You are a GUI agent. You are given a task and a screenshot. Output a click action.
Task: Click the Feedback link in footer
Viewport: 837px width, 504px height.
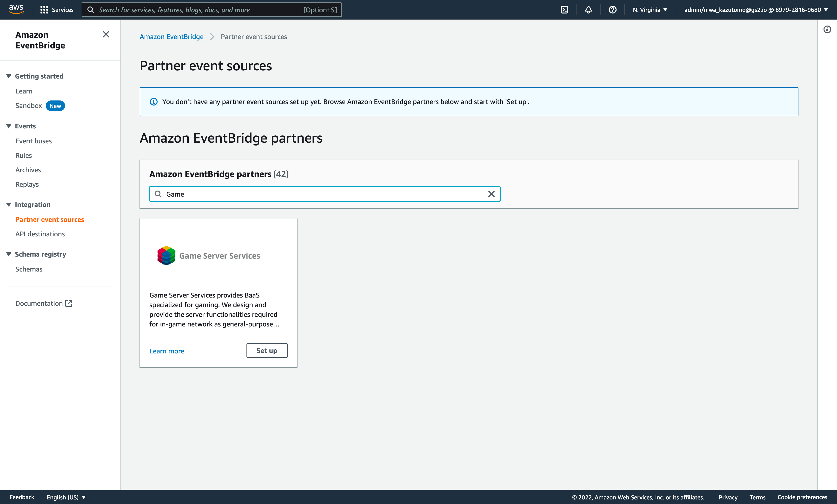coord(22,497)
